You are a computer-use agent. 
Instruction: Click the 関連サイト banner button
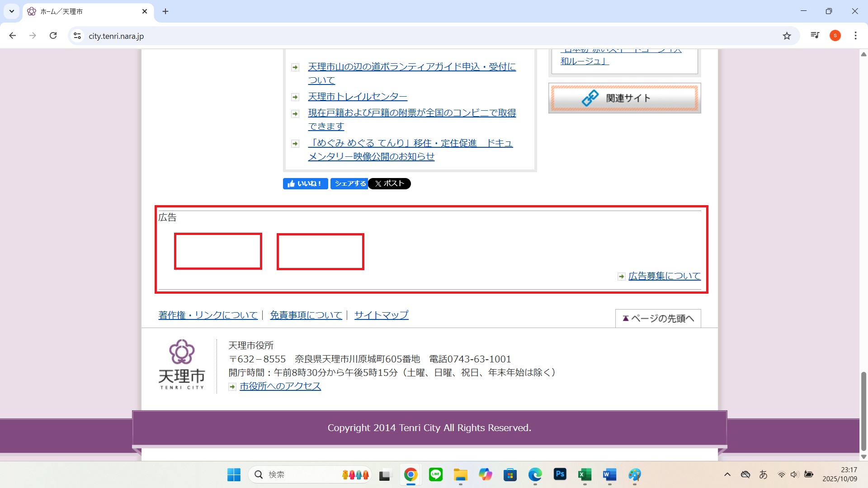624,98
